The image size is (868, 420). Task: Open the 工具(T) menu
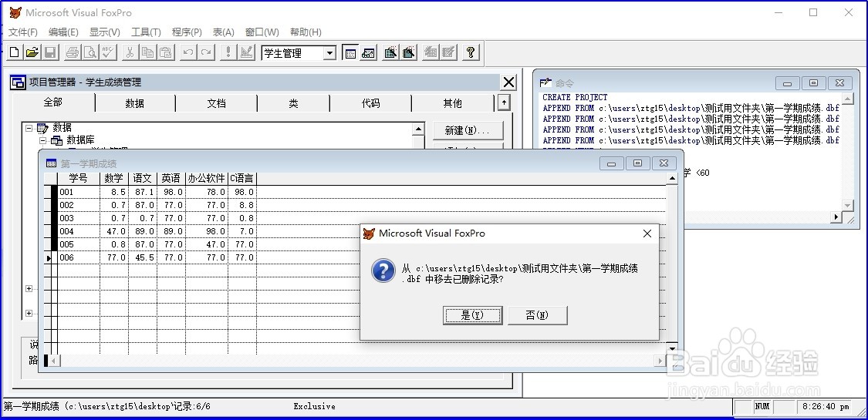pyautogui.click(x=146, y=32)
